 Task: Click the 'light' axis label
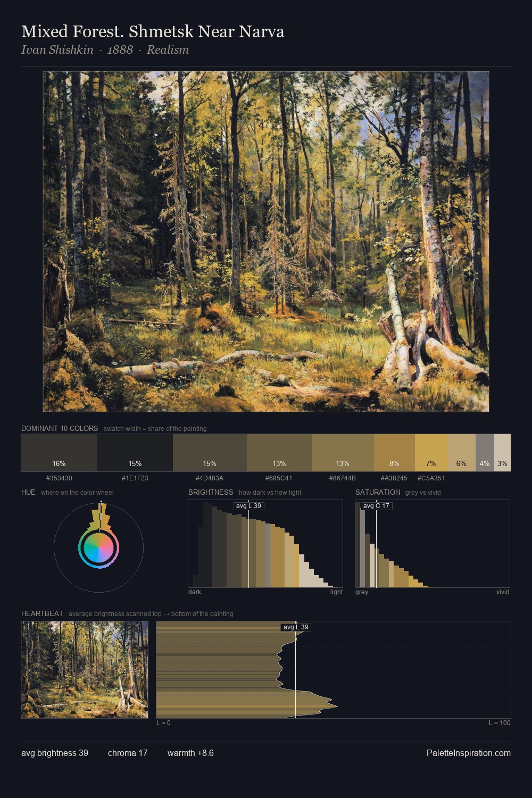[336, 592]
